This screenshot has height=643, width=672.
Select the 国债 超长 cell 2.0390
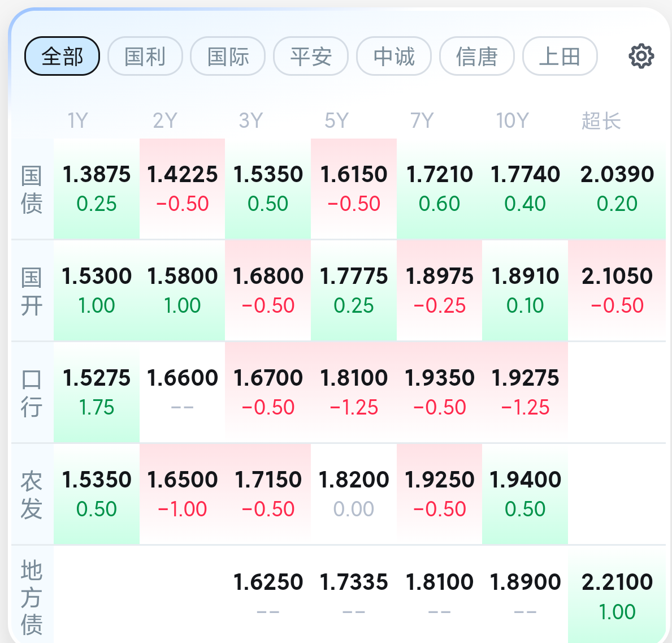click(x=617, y=189)
